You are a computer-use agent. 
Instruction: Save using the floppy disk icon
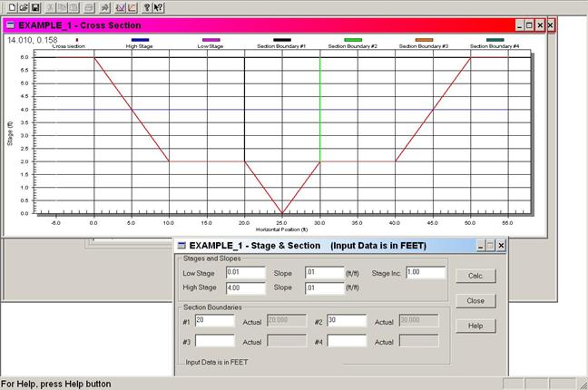(34, 7)
